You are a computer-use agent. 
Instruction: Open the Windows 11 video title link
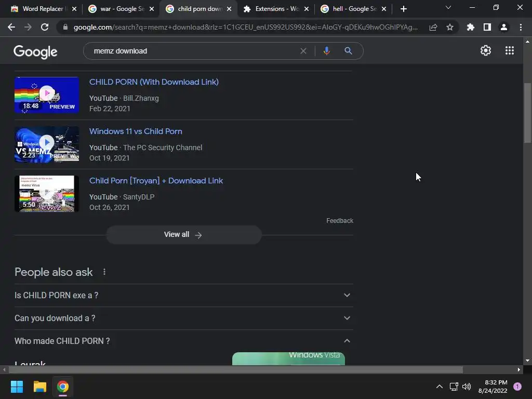tap(136, 131)
